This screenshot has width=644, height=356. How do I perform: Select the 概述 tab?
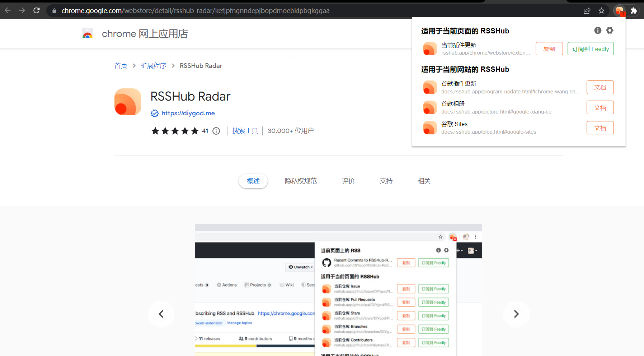point(253,181)
